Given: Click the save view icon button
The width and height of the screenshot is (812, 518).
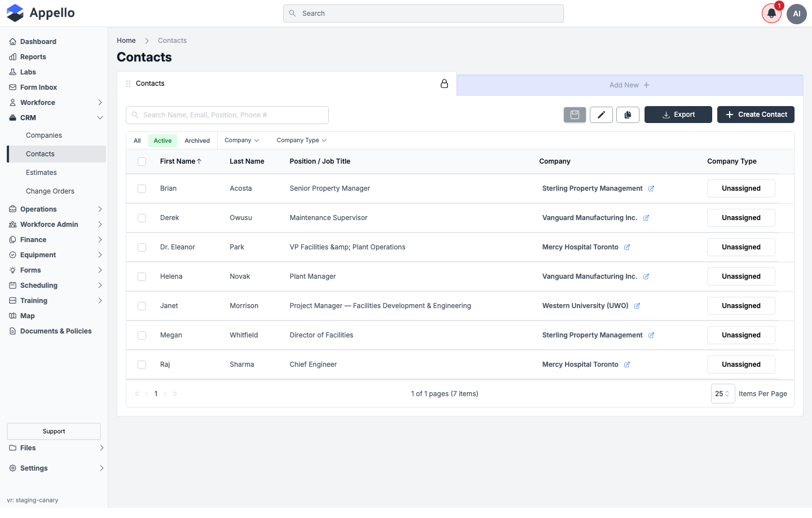Looking at the screenshot, I should tap(575, 115).
